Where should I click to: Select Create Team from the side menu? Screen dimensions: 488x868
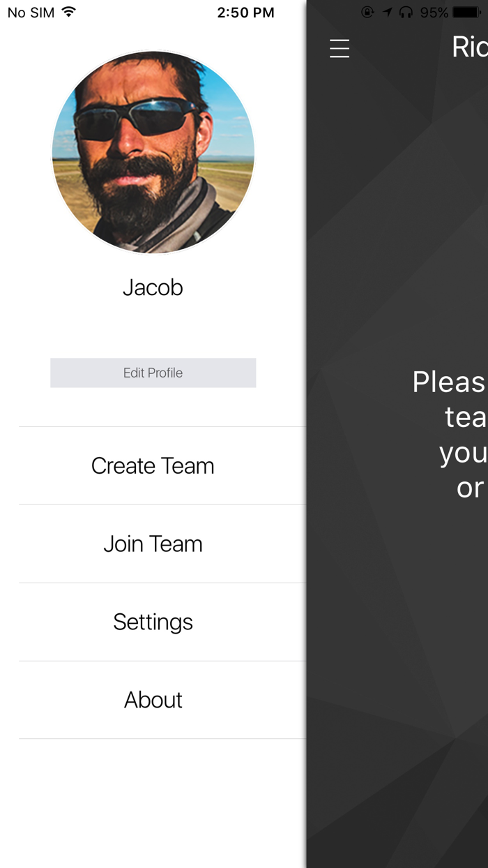pos(153,466)
